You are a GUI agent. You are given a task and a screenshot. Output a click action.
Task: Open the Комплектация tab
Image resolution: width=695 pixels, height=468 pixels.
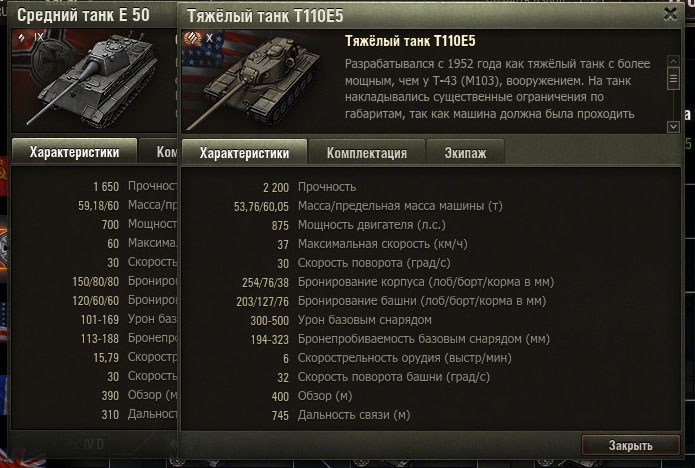pyautogui.click(x=367, y=153)
